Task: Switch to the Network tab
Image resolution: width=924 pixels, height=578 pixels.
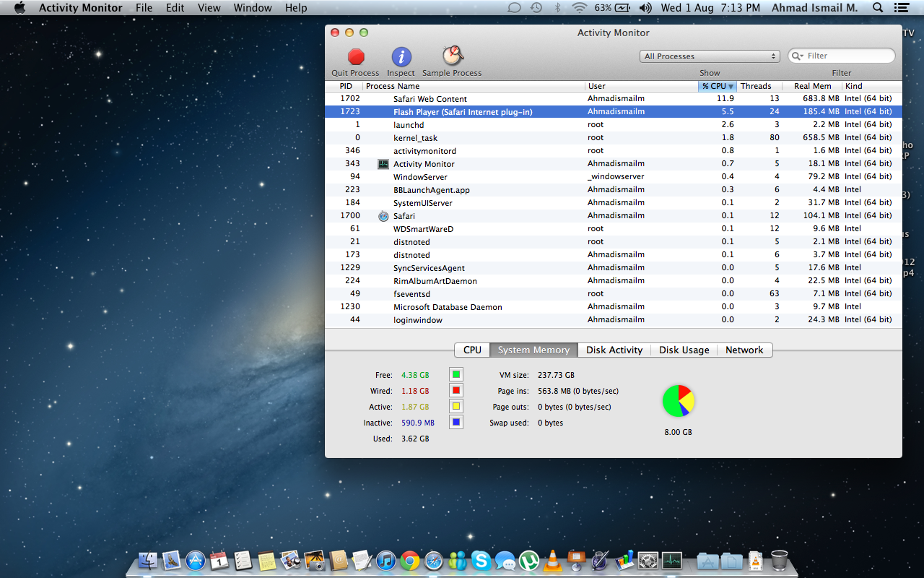Action: [x=744, y=350]
